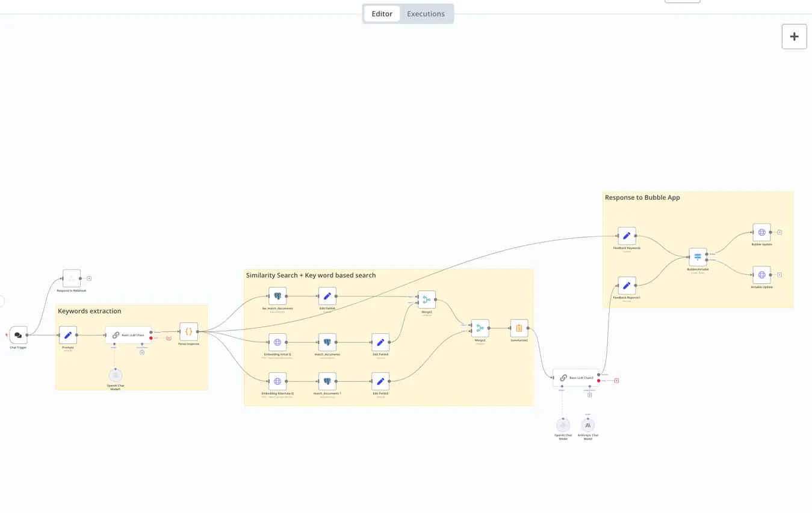This screenshot has height=513, width=812.
Task: Switch to the Executions tab
Action: point(426,14)
